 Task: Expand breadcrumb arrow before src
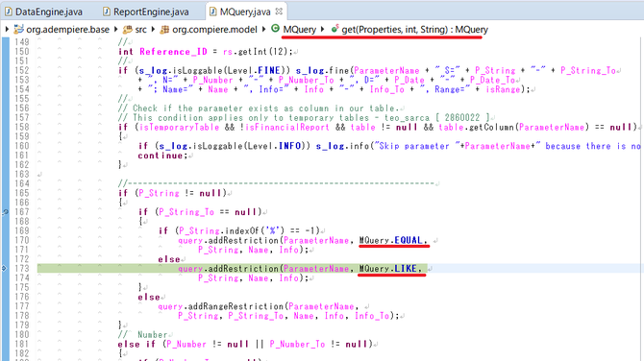[x=116, y=29]
